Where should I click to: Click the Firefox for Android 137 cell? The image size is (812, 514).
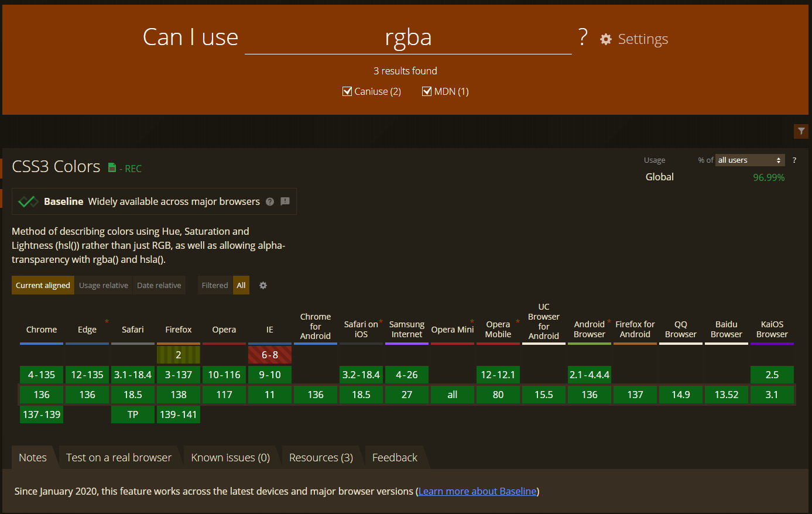tap(635, 395)
